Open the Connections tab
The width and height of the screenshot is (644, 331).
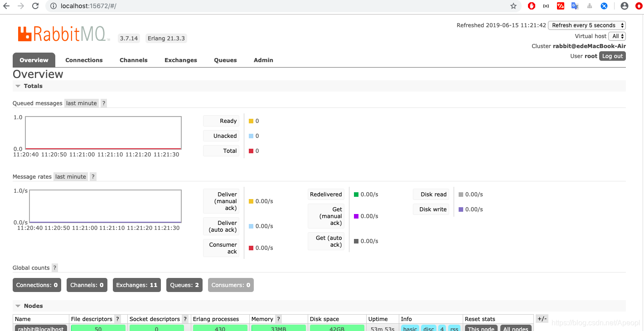[84, 60]
